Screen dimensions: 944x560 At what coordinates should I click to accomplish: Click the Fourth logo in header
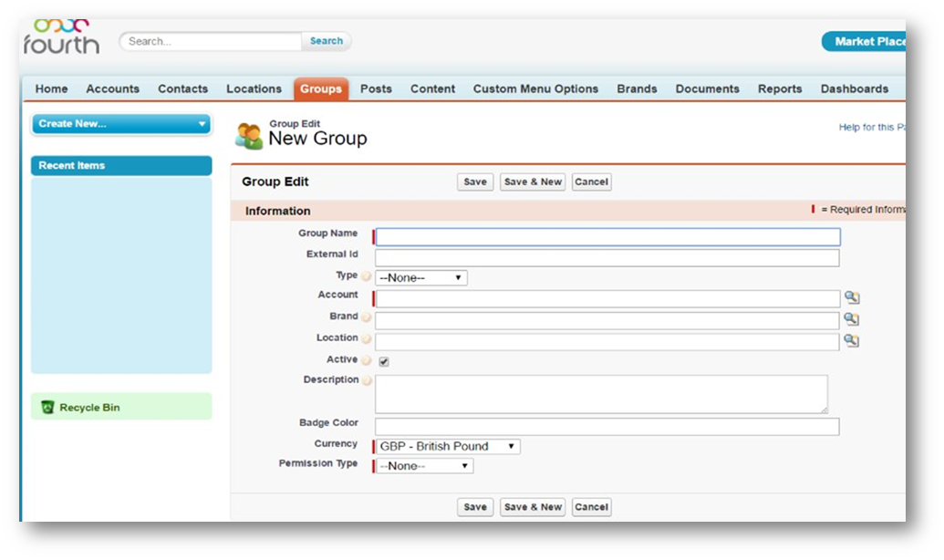[60, 36]
